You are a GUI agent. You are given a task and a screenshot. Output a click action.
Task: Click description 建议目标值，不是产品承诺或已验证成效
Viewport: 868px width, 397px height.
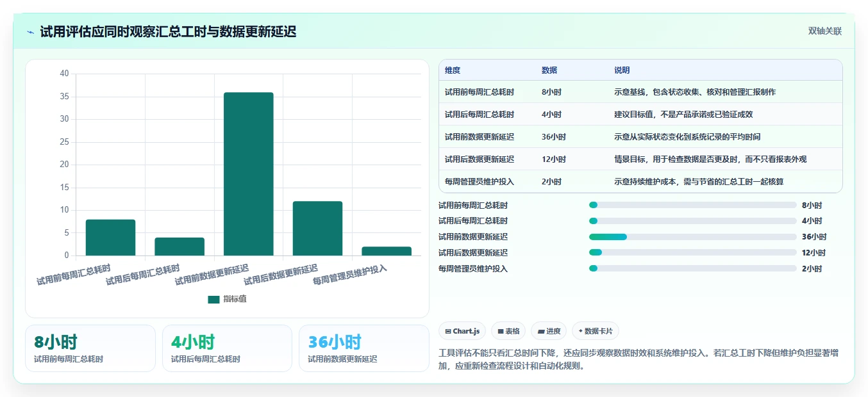(x=683, y=115)
